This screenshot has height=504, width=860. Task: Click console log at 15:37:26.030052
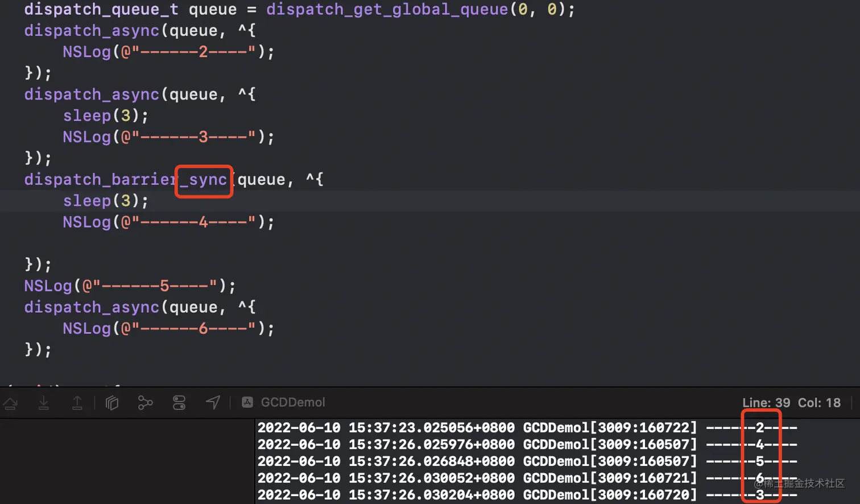(x=527, y=478)
